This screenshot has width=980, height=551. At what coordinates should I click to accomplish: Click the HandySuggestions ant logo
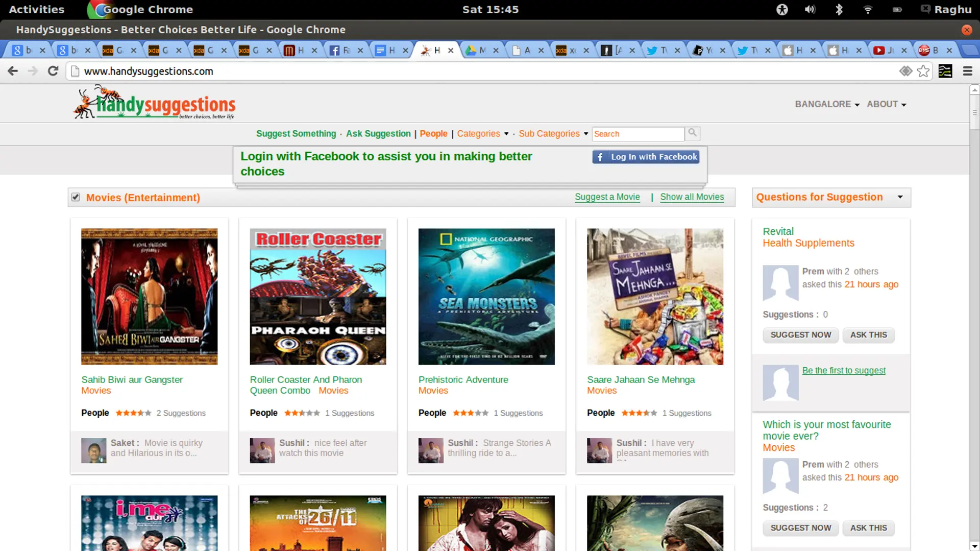(154, 103)
